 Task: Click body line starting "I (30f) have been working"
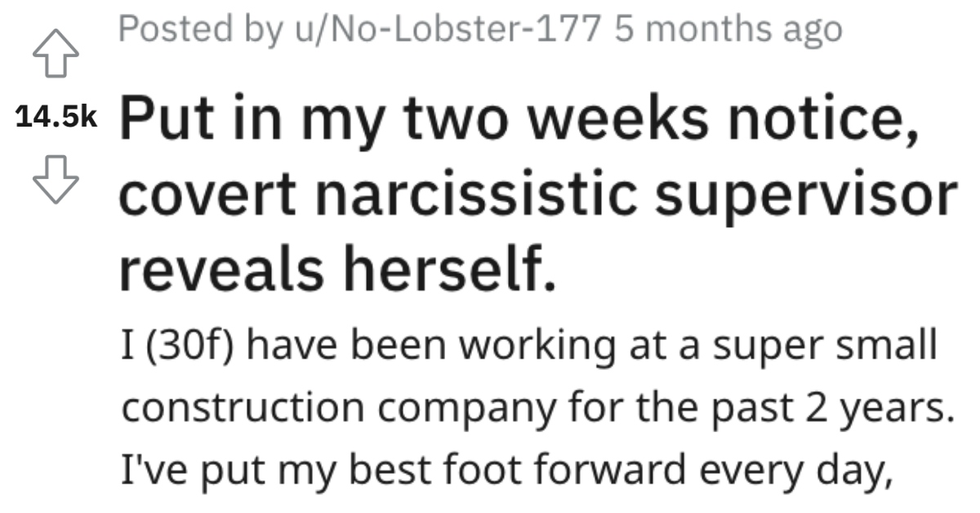coord(527,348)
